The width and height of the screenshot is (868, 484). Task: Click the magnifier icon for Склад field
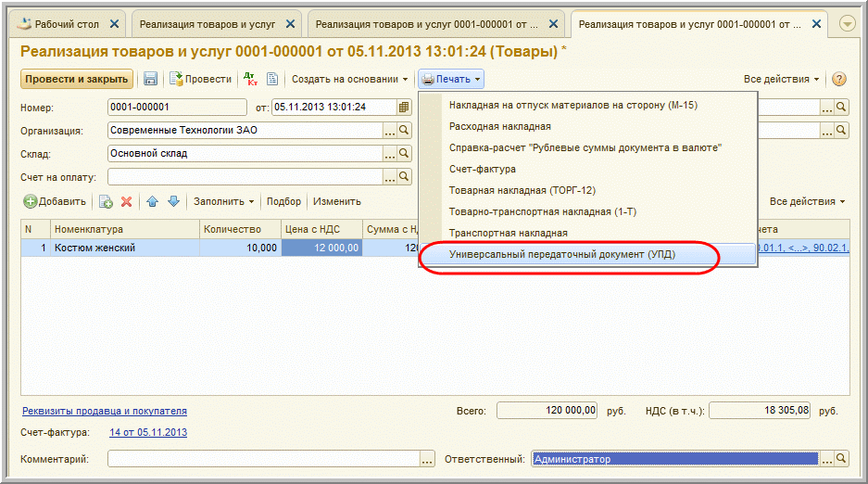click(404, 153)
